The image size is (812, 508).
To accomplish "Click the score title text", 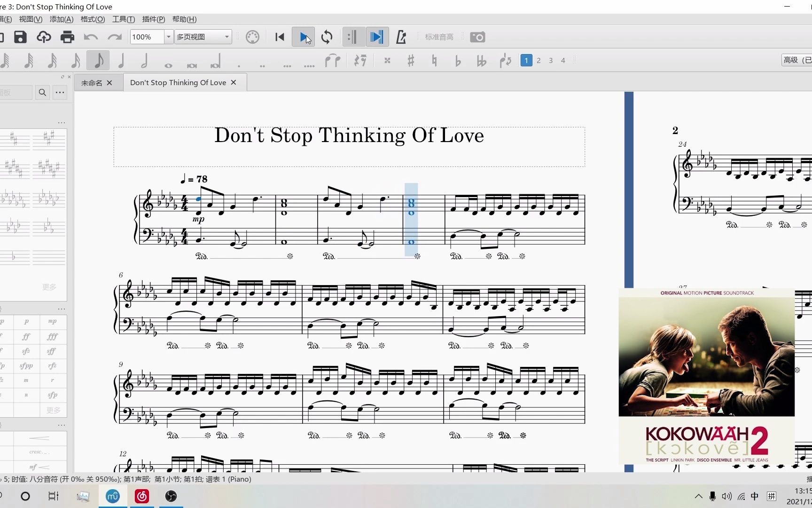I will point(349,135).
